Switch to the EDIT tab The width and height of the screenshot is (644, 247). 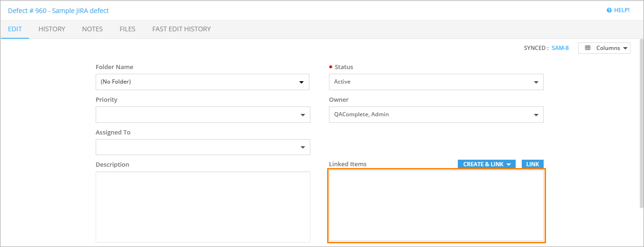pos(15,29)
